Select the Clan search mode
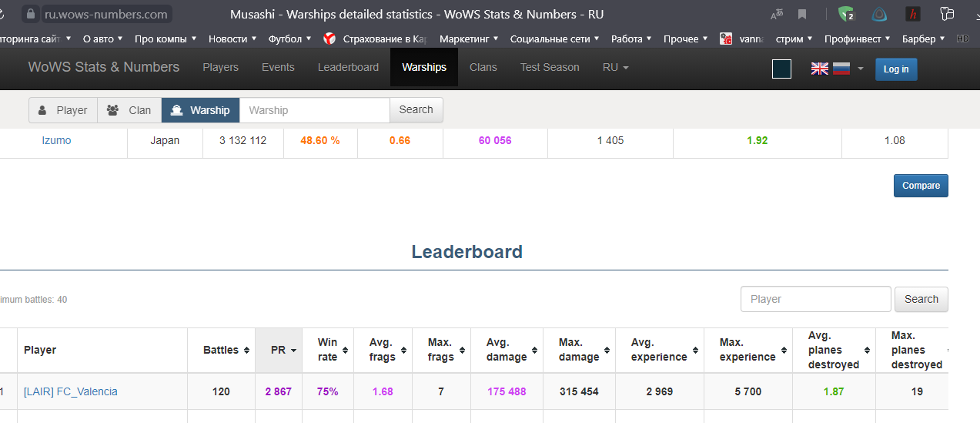The width and height of the screenshot is (980, 423). [x=129, y=110]
